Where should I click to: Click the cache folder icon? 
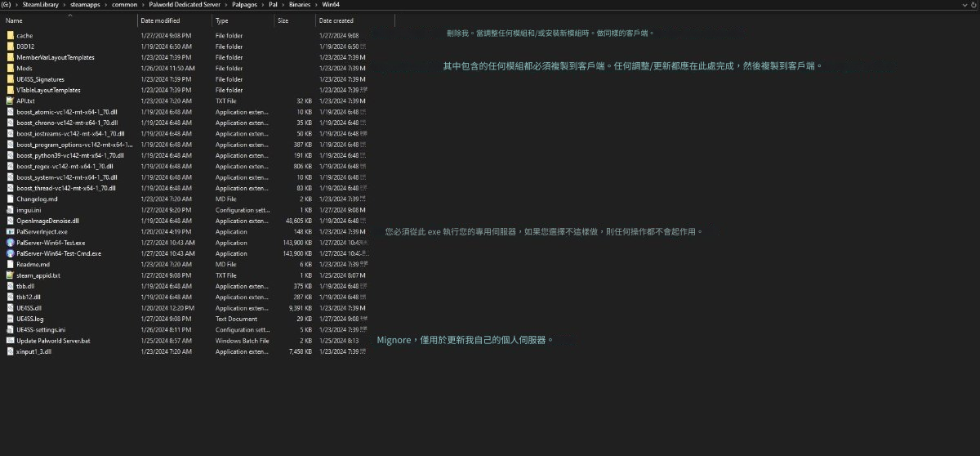10,36
